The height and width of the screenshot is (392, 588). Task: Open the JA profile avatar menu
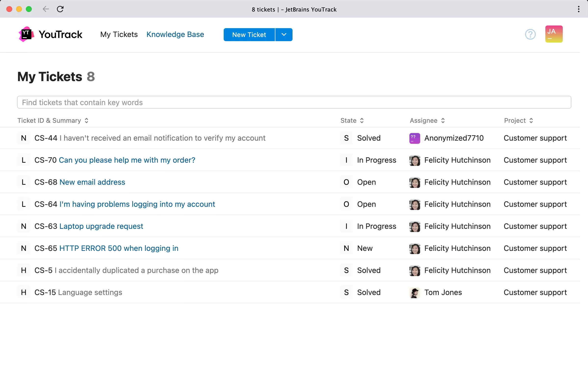click(554, 34)
